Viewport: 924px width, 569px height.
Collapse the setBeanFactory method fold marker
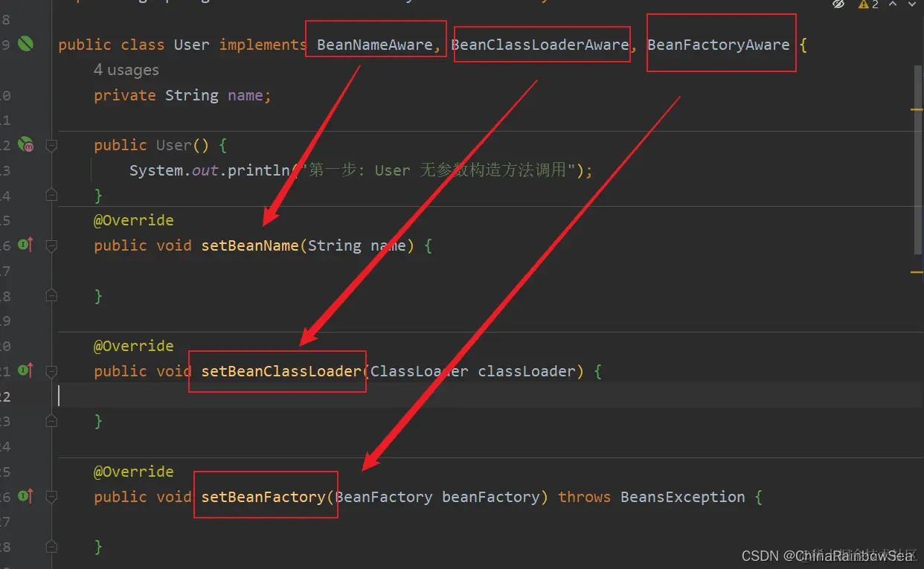[51, 497]
